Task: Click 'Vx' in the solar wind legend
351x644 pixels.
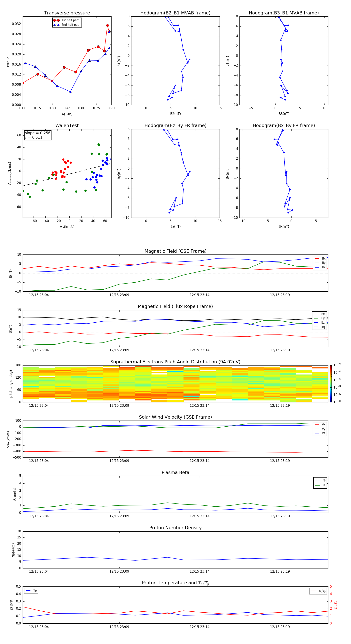Action: coord(324,424)
